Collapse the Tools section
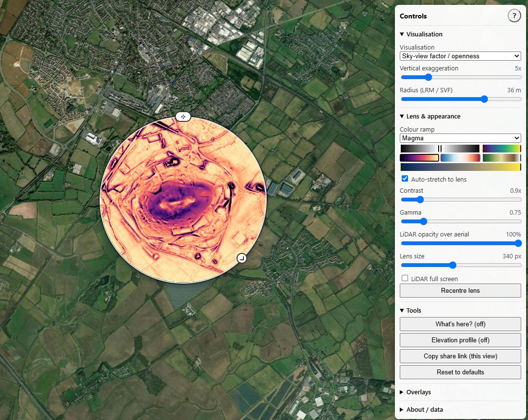Viewport: 528px width, 420px height. tap(410, 311)
